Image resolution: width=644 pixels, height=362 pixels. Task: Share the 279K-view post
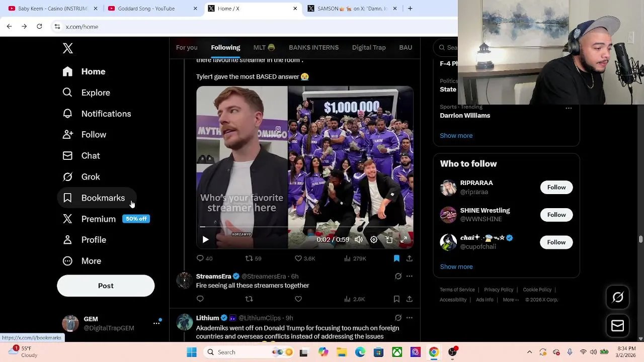click(x=410, y=258)
